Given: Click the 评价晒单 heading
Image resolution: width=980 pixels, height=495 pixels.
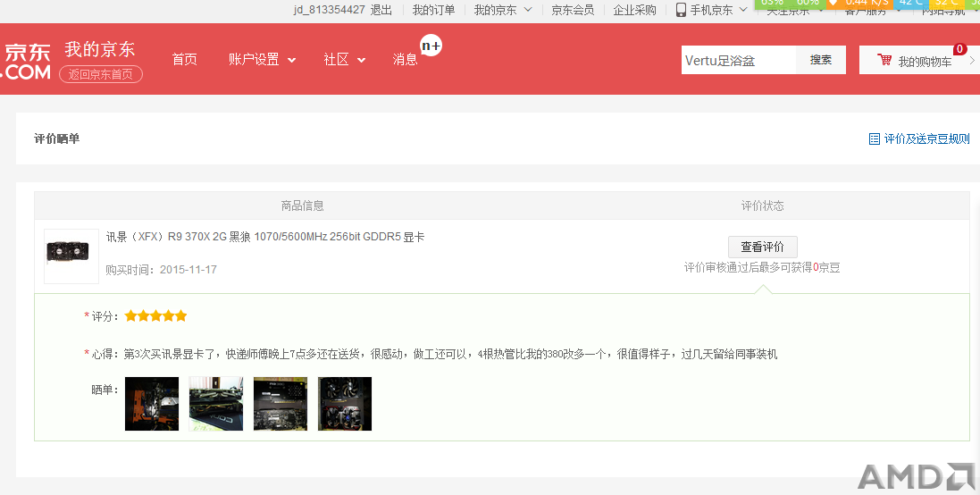Looking at the screenshot, I should click(57, 138).
